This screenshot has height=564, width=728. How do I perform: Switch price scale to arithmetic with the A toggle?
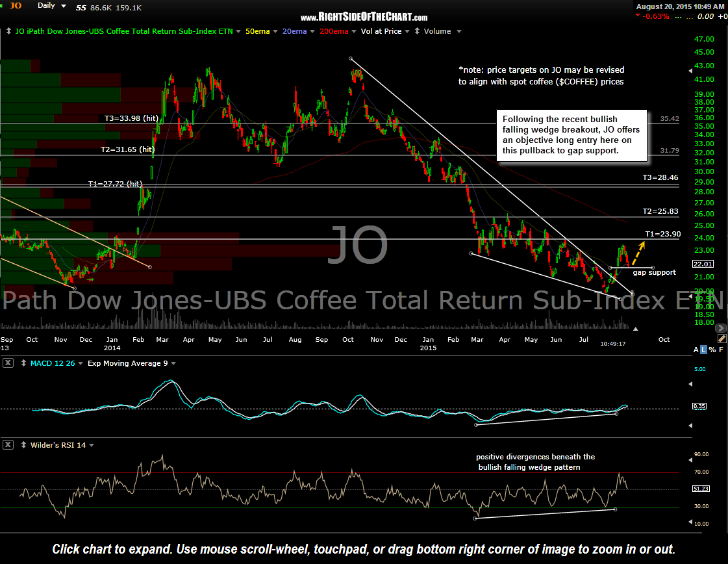tap(696, 350)
